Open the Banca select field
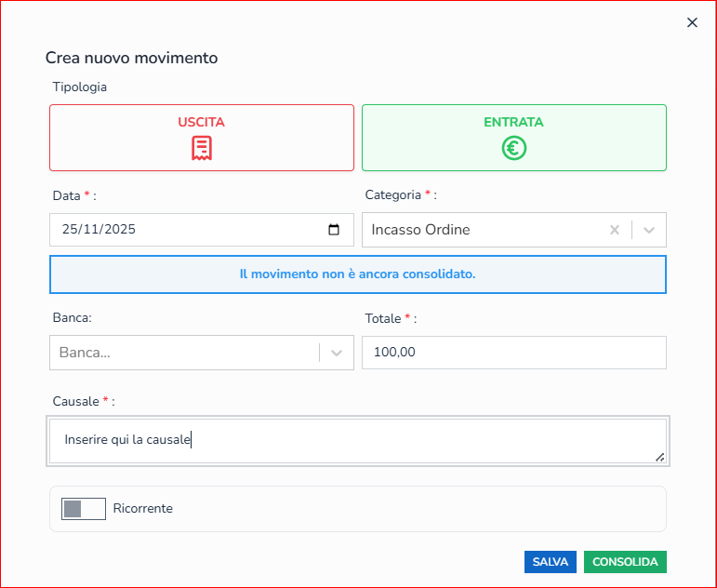Viewport: 717px width, 588px height. tap(181, 353)
